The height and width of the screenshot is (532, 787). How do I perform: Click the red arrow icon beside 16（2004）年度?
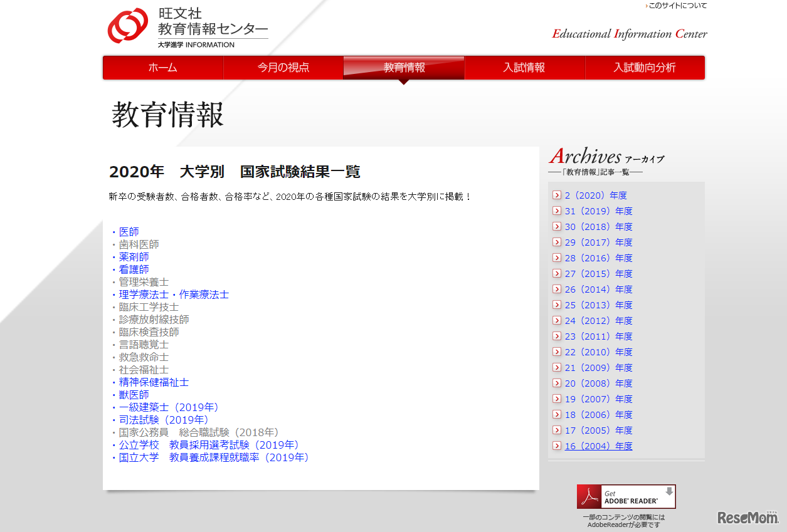(556, 446)
